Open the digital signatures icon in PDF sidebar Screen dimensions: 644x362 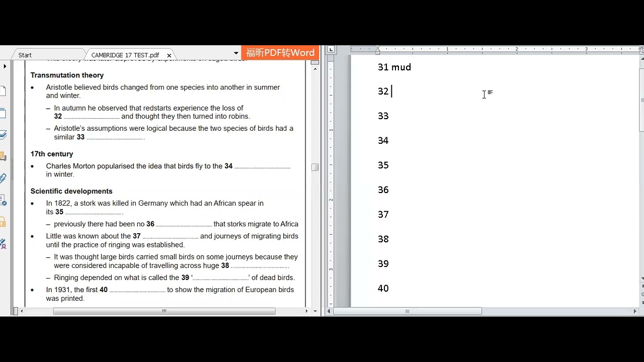[x=3, y=244]
